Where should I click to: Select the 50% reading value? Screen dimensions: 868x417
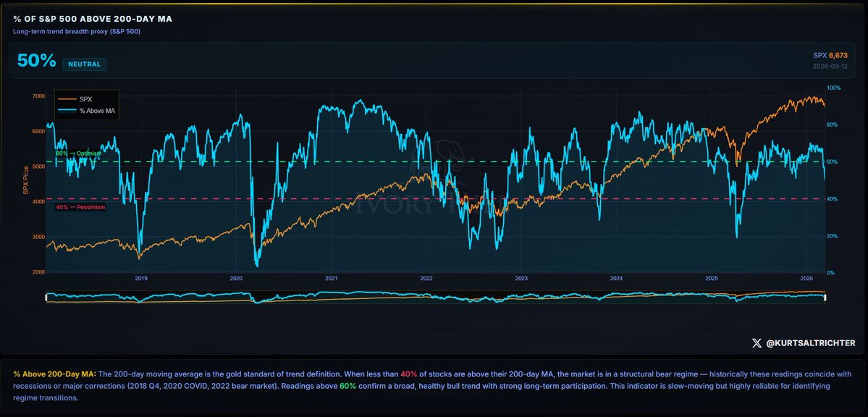[x=36, y=61]
